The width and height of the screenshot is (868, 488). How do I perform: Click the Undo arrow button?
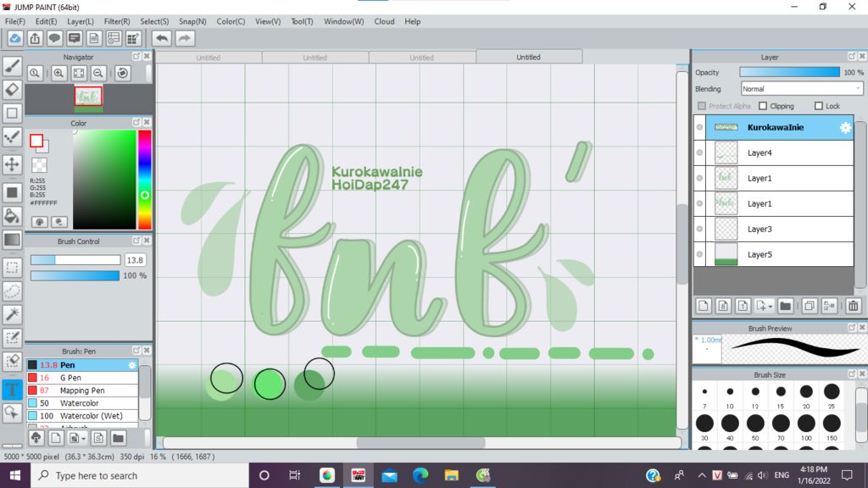pyautogui.click(x=162, y=38)
